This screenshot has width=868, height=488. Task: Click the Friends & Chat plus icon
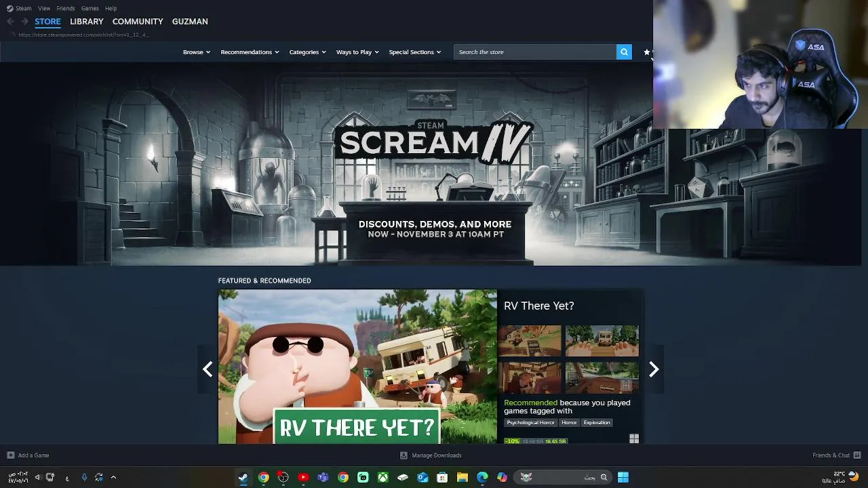pyautogui.click(x=856, y=455)
